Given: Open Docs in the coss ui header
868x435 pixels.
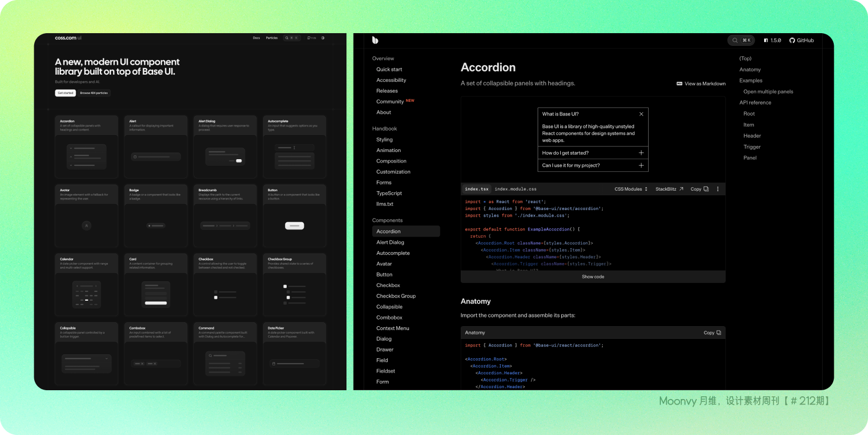Looking at the screenshot, I should [x=256, y=38].
